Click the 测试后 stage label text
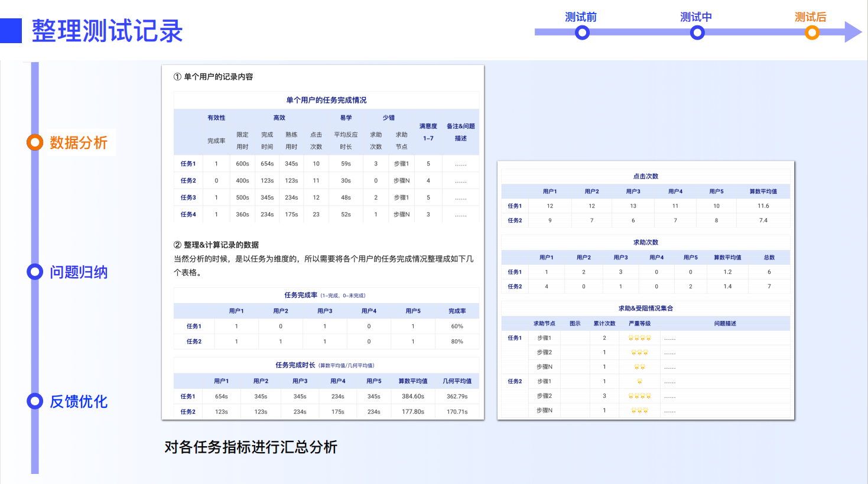 coord(809,17)
